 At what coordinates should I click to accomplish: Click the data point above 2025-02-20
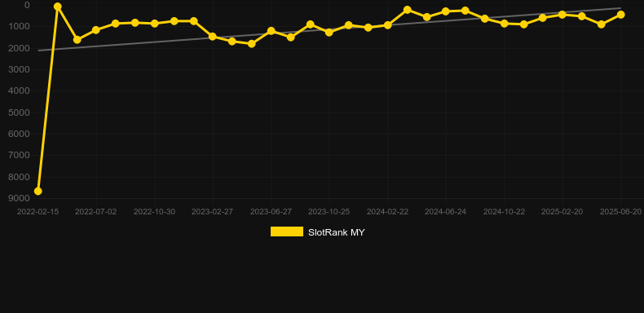(x=562, y=15)
